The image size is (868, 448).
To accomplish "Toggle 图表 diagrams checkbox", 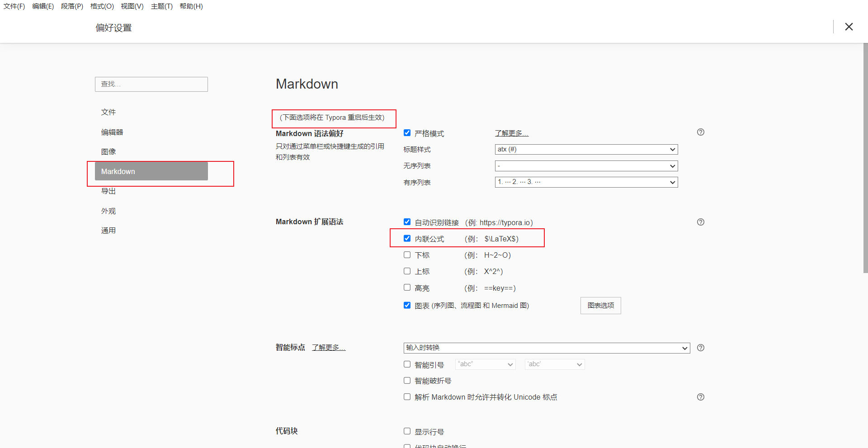I will (407, 305).
